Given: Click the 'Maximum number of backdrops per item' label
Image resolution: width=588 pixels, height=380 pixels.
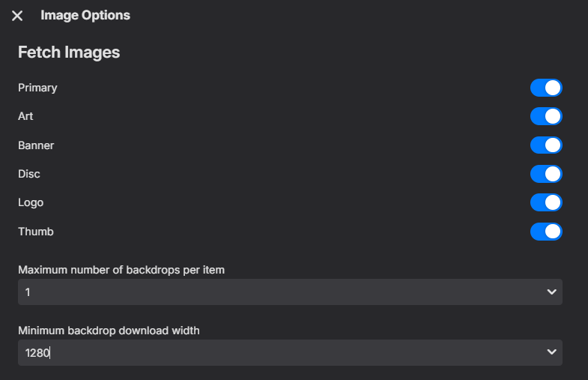Looking at the screenshot, I should point(121,270).
